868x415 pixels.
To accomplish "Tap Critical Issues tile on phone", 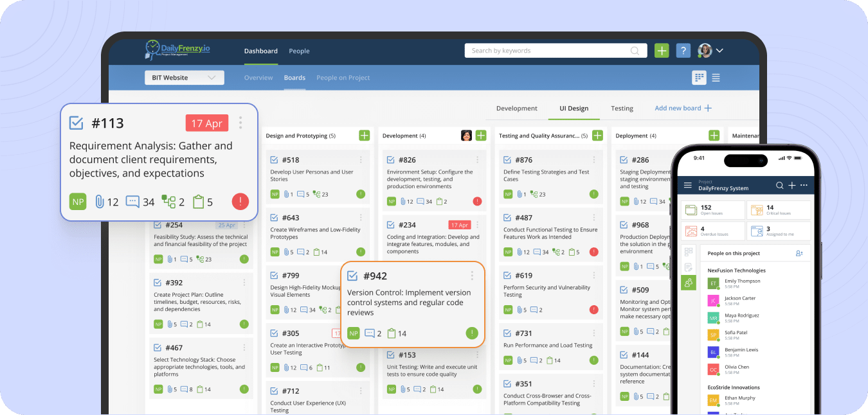I will [779, 210].
